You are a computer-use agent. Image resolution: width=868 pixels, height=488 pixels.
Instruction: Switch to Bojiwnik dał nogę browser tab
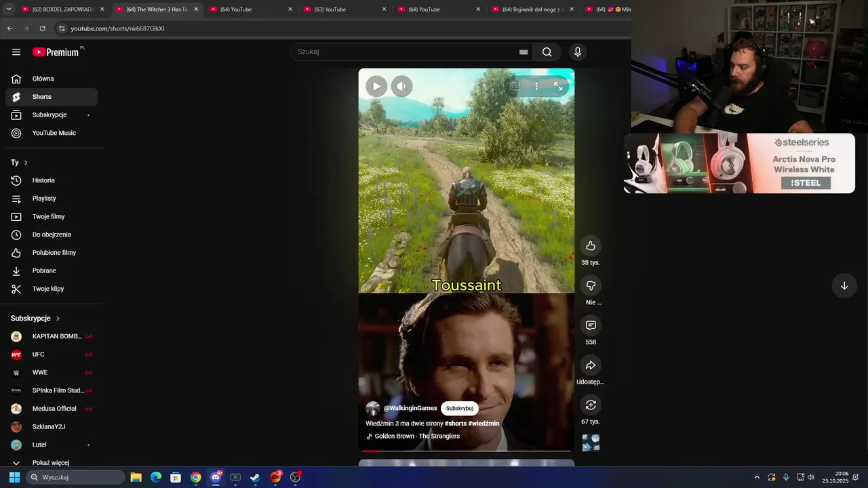[533, 9]
